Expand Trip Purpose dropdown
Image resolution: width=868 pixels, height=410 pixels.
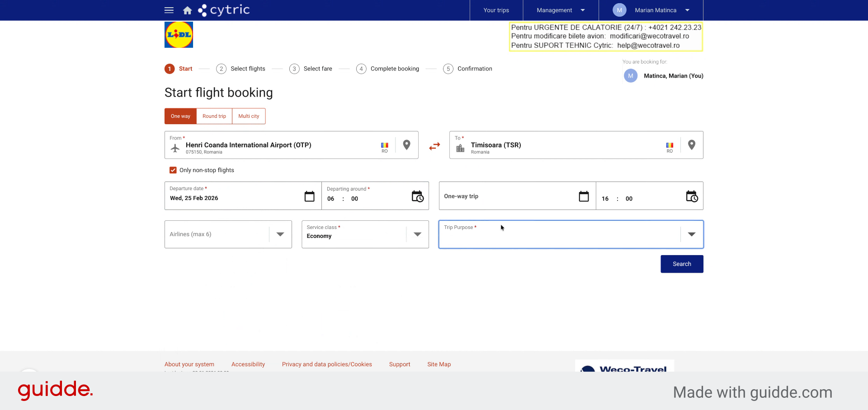click(x=692, y=234)
